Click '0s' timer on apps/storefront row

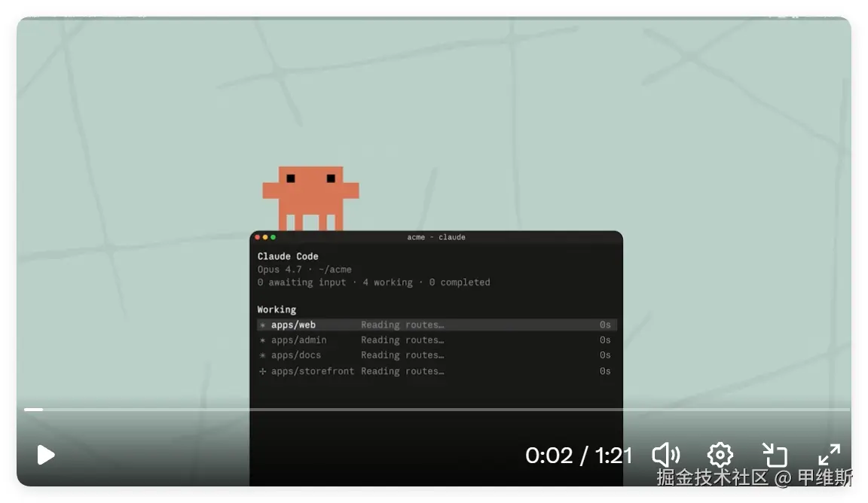[x=605, y=370]
